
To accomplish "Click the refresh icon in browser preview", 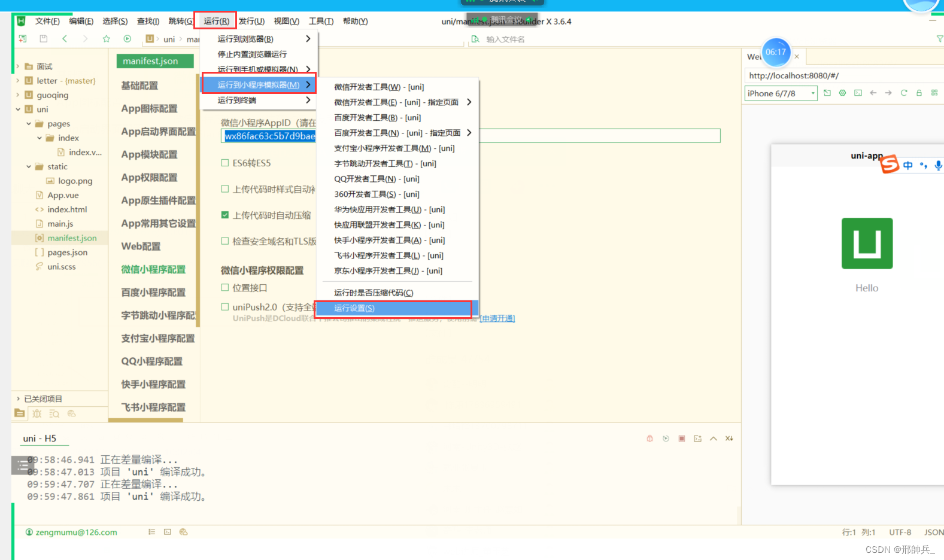I will click(904, 93).
